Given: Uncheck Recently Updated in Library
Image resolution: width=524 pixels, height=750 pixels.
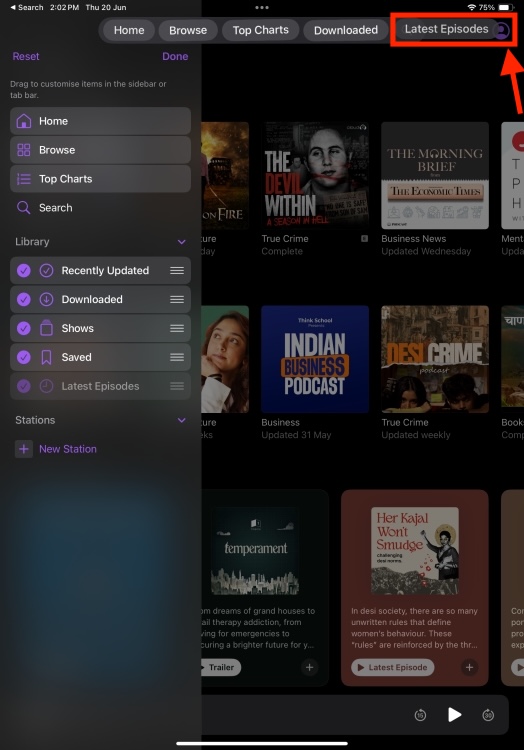Looking at the screenshot, I should pyautogui.click(x=23, y=270).
